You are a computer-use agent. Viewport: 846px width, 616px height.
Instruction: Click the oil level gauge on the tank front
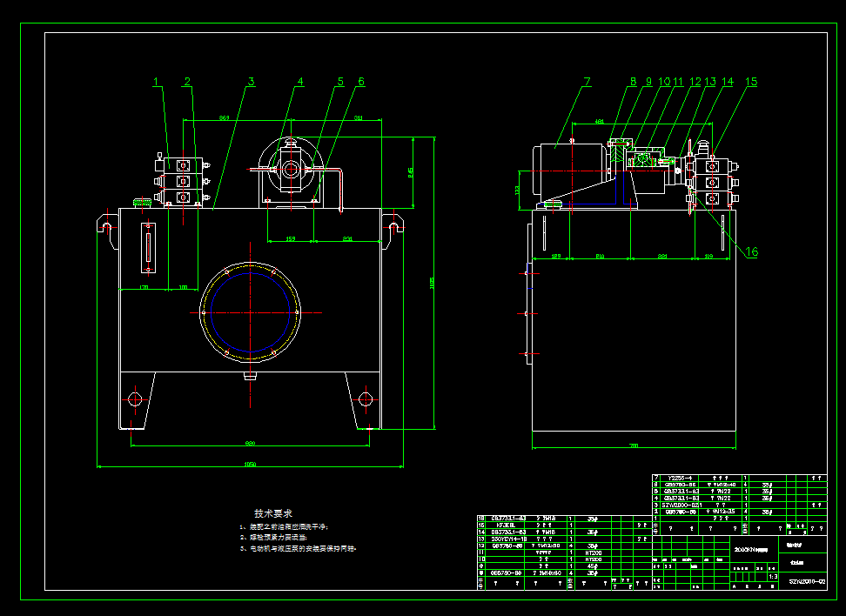pyautogui.click(x=148, y=248)
